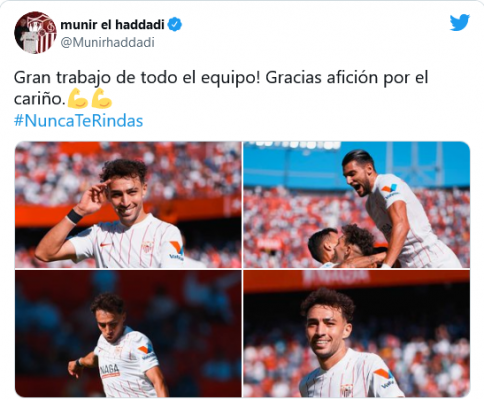Click the black wristband in top-left photo
Image resolution: width=484 pixels, height=400 pixels.
[74, 216]
